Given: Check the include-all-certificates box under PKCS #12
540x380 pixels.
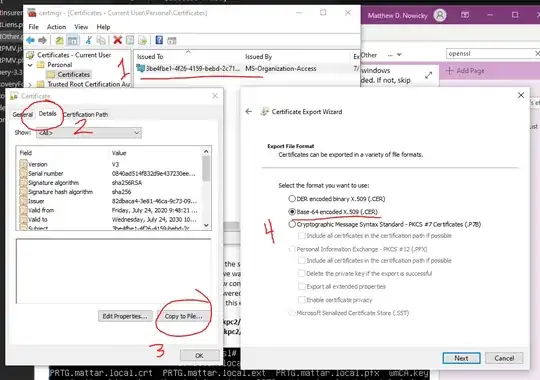Looking at the screenshot, I should tap(301, 260).
